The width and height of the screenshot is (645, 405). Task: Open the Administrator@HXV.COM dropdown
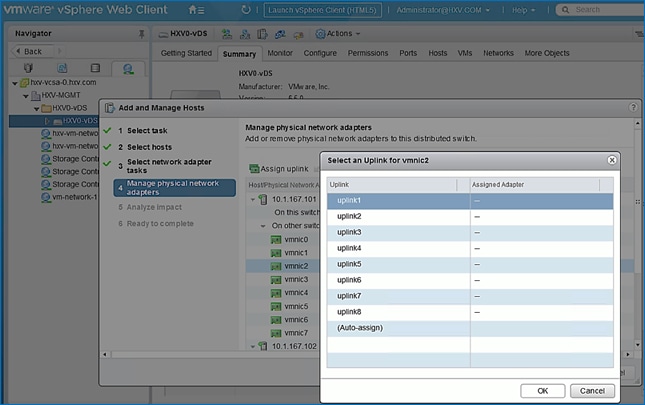pos(443,10)
